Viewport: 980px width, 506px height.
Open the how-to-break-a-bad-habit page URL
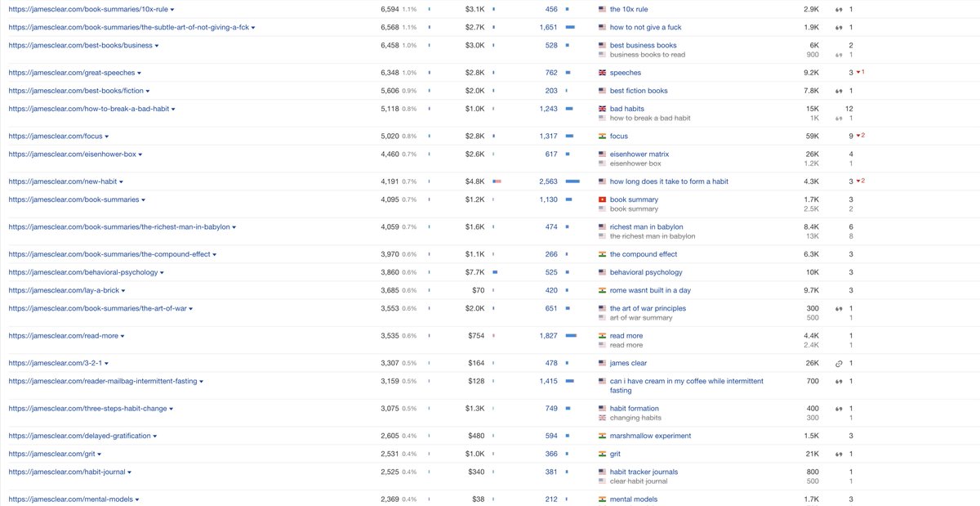point(88,109)
